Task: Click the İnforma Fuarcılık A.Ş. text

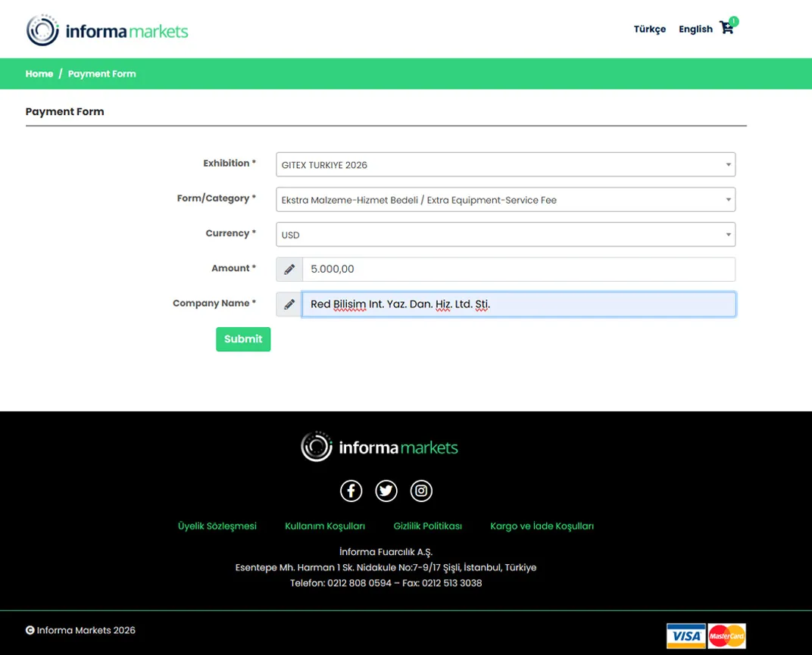Action: [386, 552]
